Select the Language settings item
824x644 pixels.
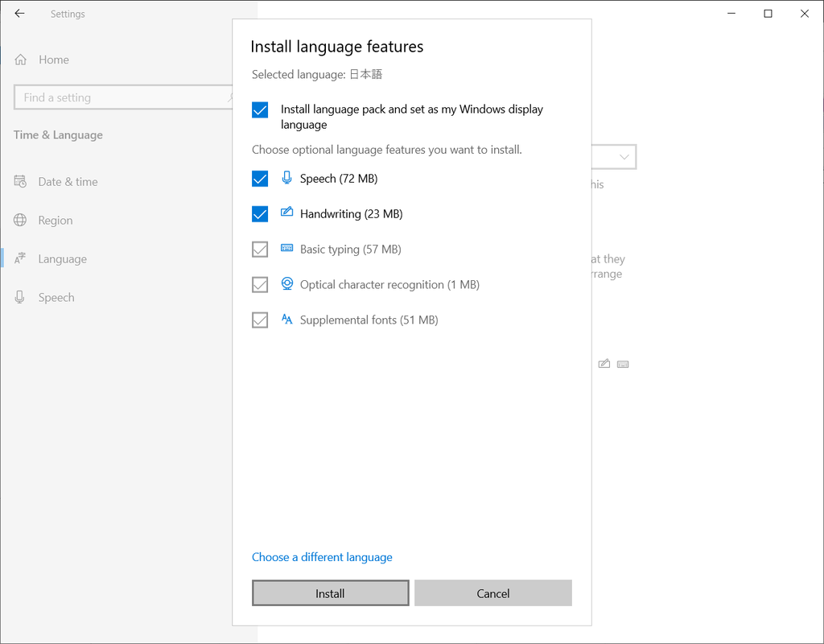(x=63, y=258)
